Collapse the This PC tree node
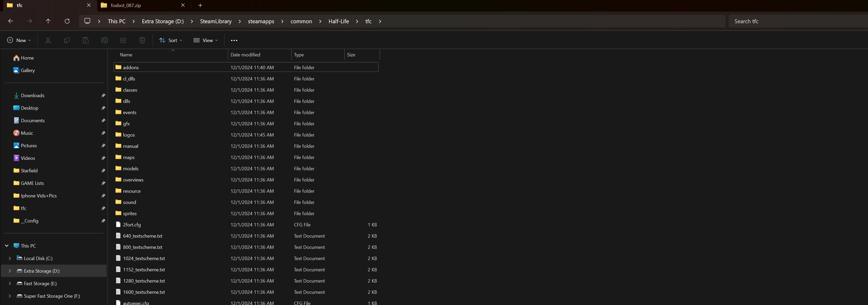 coord(7,246)
